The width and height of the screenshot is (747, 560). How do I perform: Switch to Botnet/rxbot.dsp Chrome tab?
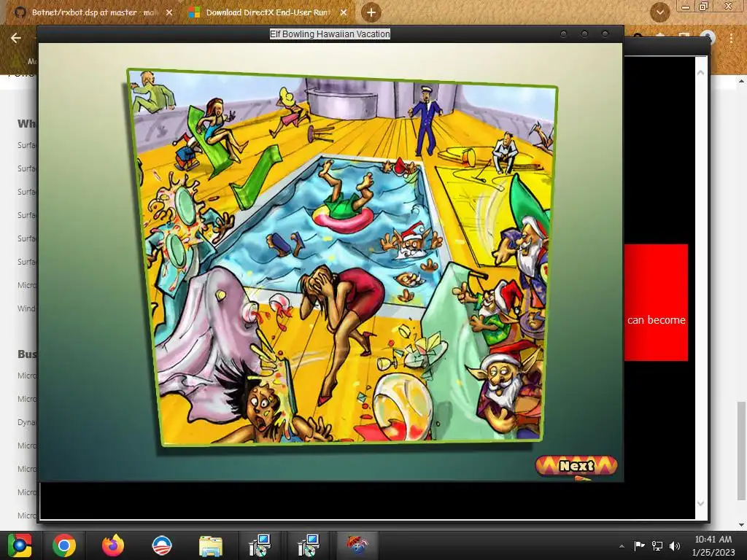tap(93, 12)
